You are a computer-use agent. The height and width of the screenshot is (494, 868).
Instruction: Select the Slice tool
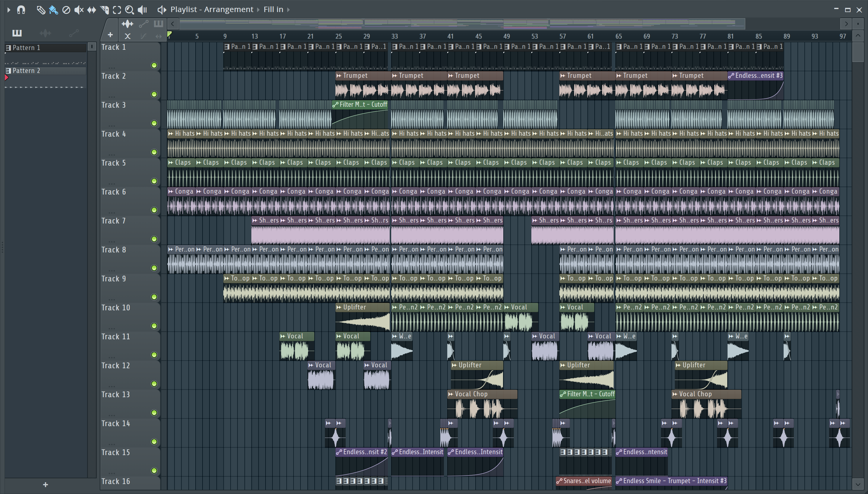(x=104, y=10)
